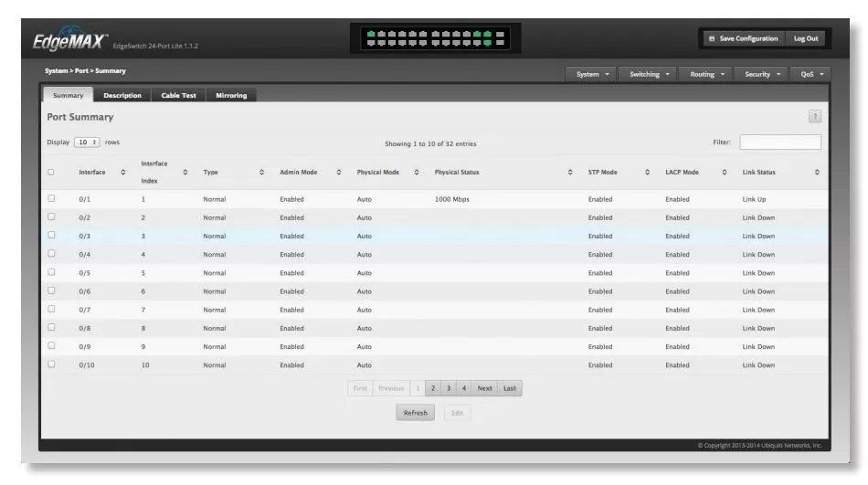The height and width of the screenshot is (485, 868).
Task: Switch to the Description tab
Action: pyautogui.click(x=122, y=95)
